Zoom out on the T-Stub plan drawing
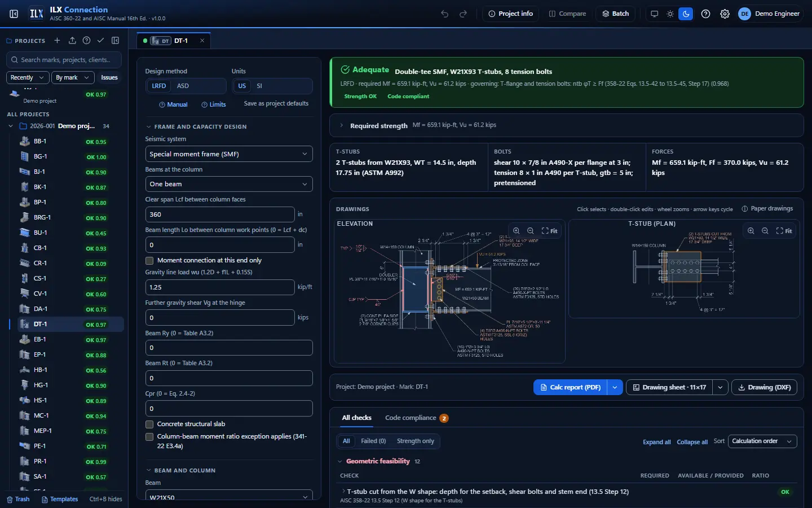Image resolution: width=812 pixels, height=508 pixels. tap(765, 230)
